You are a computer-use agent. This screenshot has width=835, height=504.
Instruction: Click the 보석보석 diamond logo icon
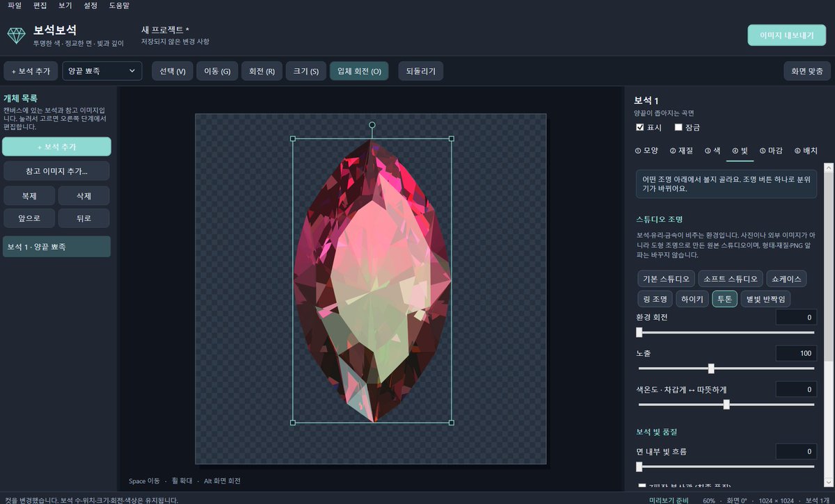[x=16, y=35]
